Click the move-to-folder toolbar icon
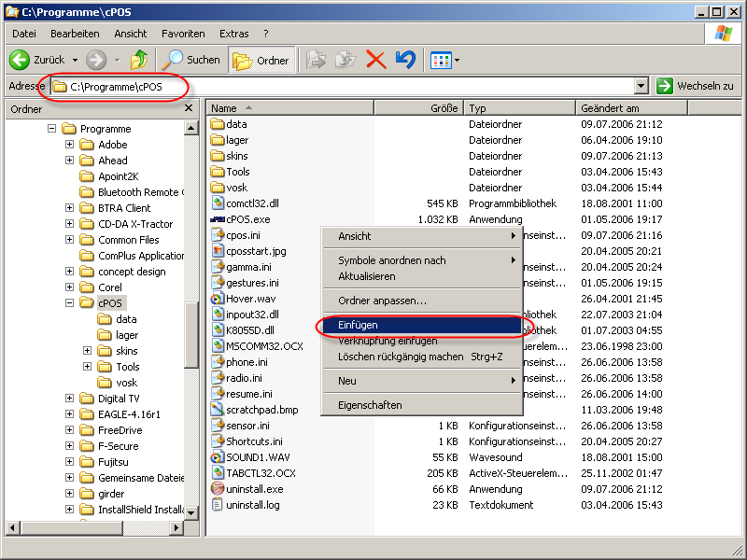This screenshot has height=560, width=747. (x=316, y=60)
